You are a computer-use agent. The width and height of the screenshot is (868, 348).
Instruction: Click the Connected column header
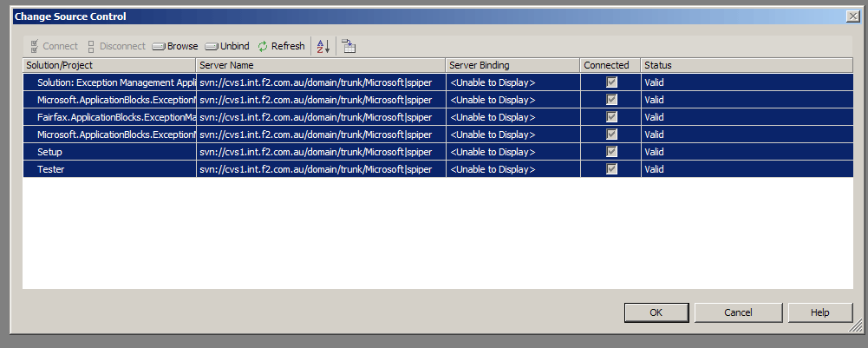tap(610, 65)
